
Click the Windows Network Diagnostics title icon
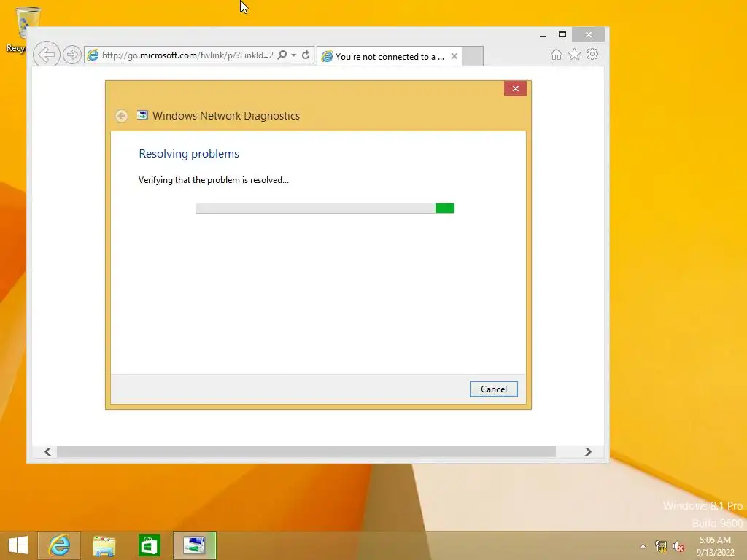142,114
